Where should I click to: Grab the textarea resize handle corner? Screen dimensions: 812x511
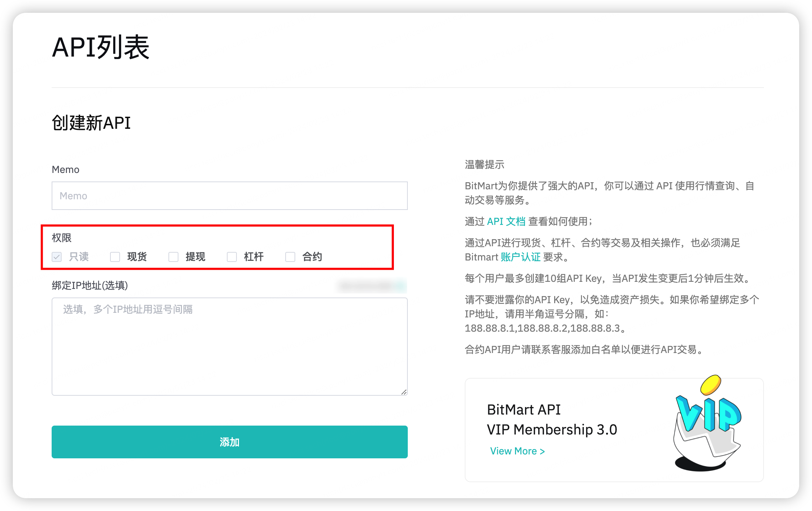(x=404, y=392)
